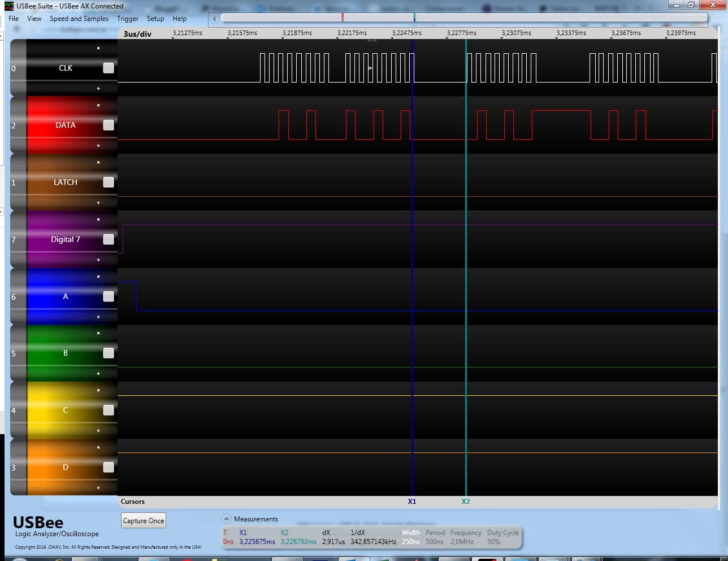Click the channel 7 number tab

18,239
